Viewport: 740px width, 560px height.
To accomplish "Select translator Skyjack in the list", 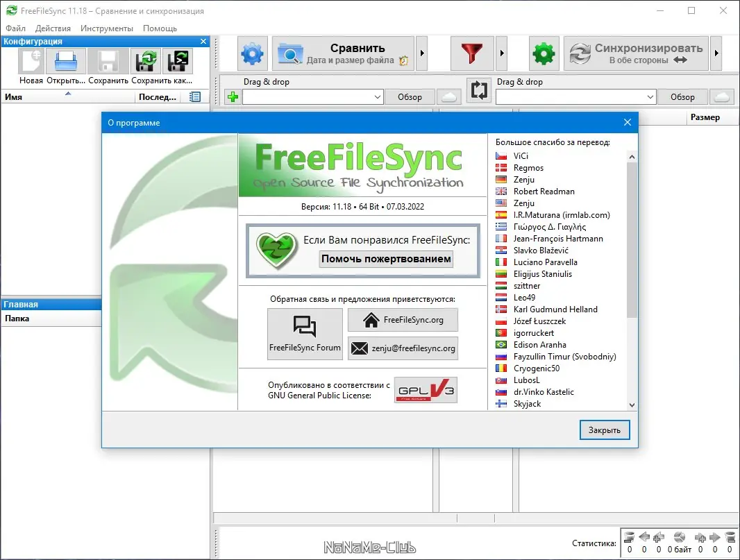I will 527,404.
